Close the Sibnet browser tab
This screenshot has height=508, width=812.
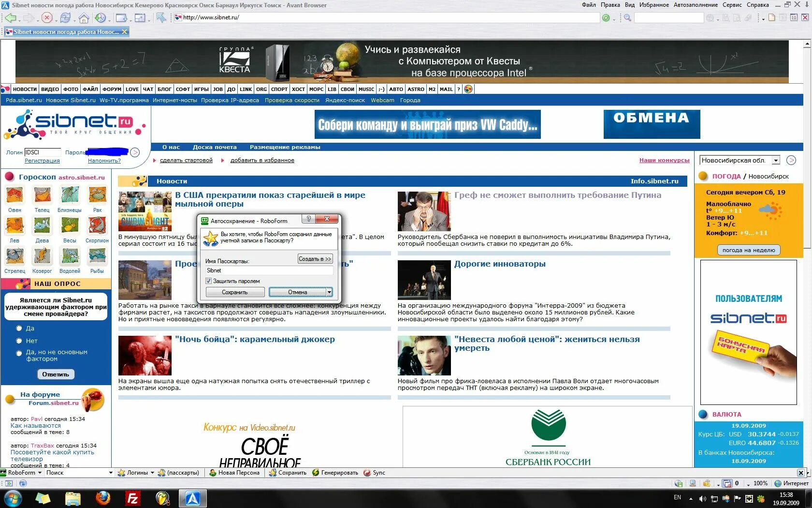[124, 32]
